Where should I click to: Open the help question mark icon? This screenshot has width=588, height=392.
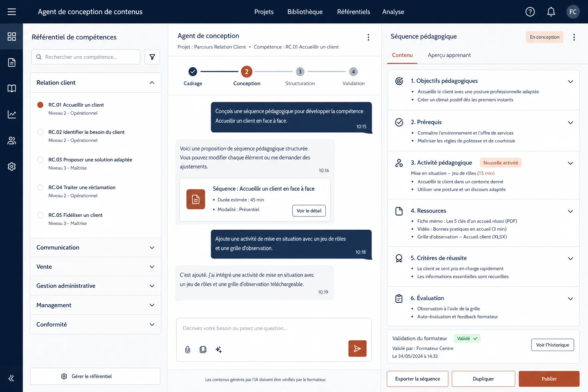coord(530,12)
